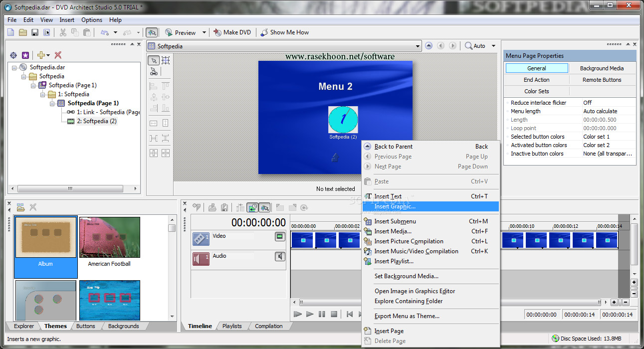Toggle the Video track display button
The image size is (644, 349).
tap(280, 236)
